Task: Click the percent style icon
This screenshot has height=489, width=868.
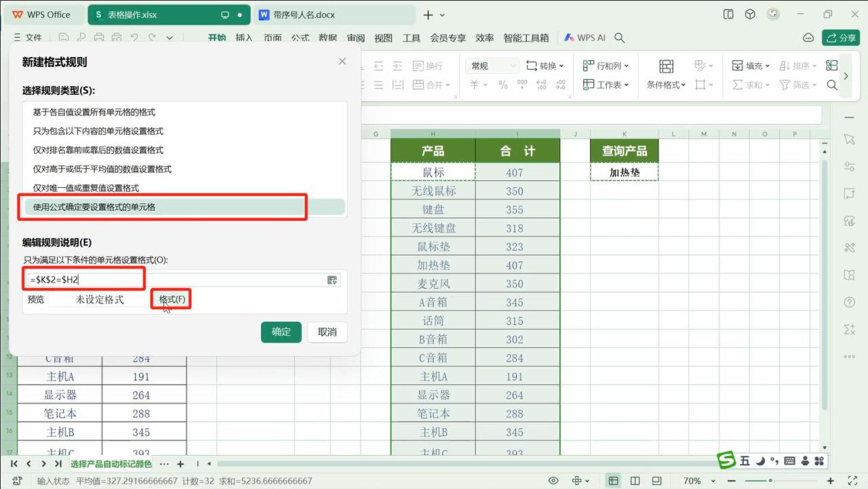Action: [x=503, y=85]
